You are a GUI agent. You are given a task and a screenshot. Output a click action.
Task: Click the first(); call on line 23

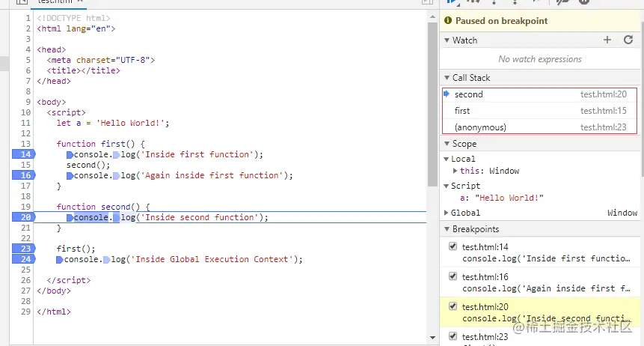(76, 249)
